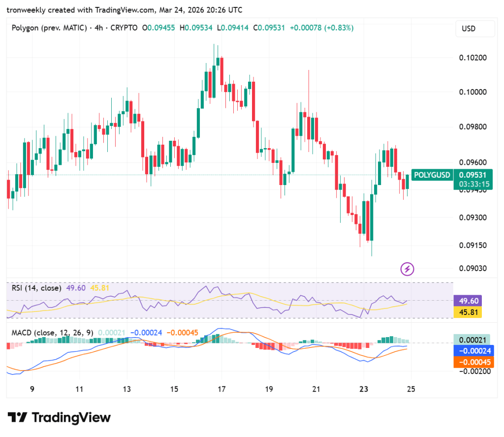Open the USD currency selector
This screenshot has height=437, width=504.
(x=475, y=29)
